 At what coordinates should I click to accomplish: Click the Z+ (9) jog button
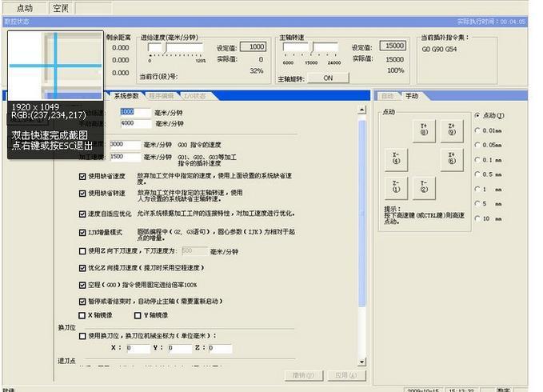pyautogui.click(x=452, y=130)
